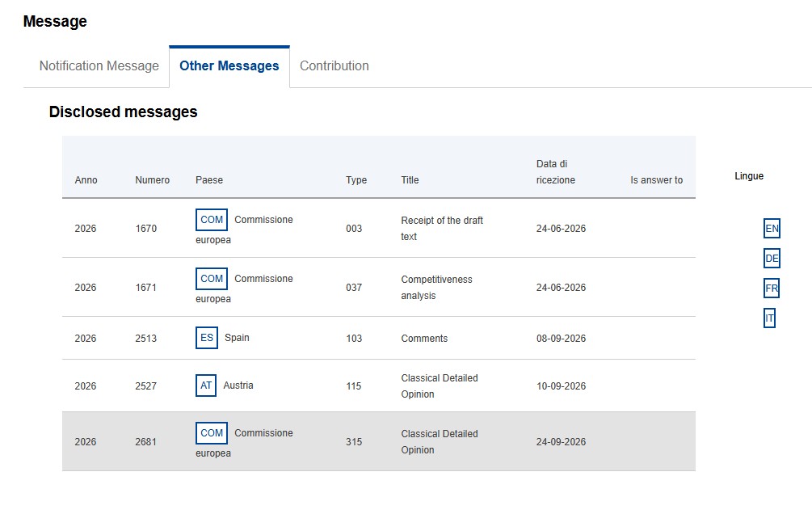Open the DE language version

(772, 259)
